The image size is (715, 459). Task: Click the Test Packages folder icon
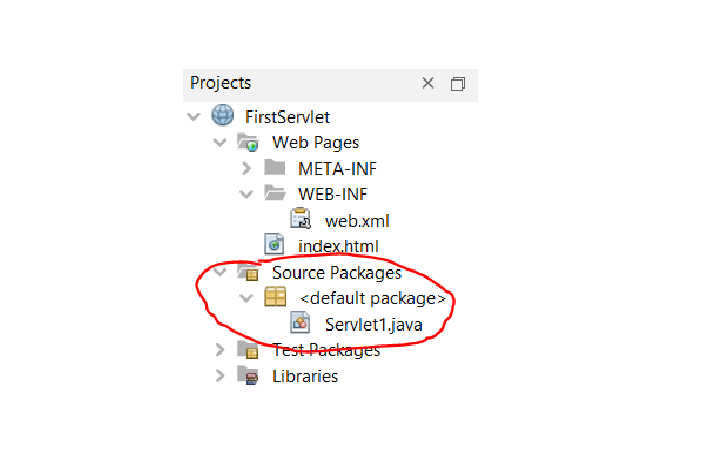point(248,349)
